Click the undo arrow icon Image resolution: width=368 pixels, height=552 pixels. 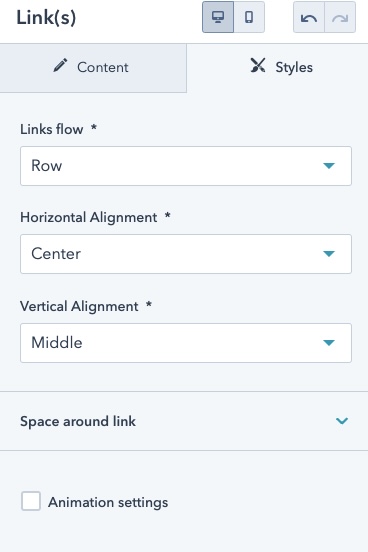[x=309, y=17]
